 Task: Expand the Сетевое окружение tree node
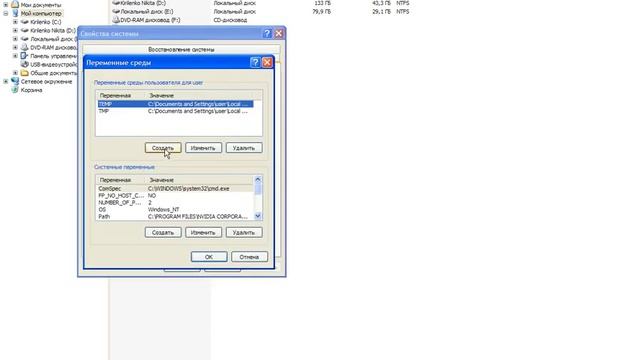coord(6,82)
